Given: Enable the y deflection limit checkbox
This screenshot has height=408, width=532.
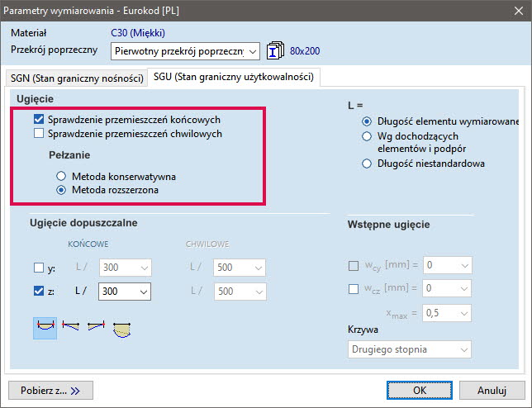Looking at the screenshot, I should tap(39, 268).
